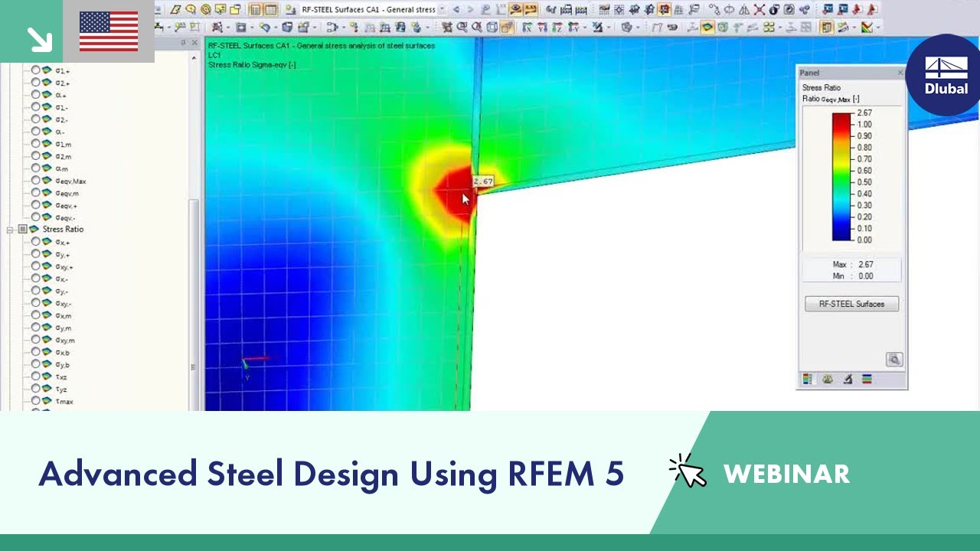Switch to the color scale tab icon in Panel
Viewport: 980px width, 551px height.
tap(807, 379)
